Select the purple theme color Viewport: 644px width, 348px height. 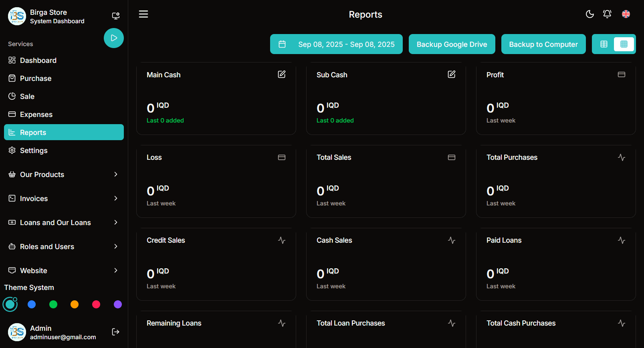[118, 304]
